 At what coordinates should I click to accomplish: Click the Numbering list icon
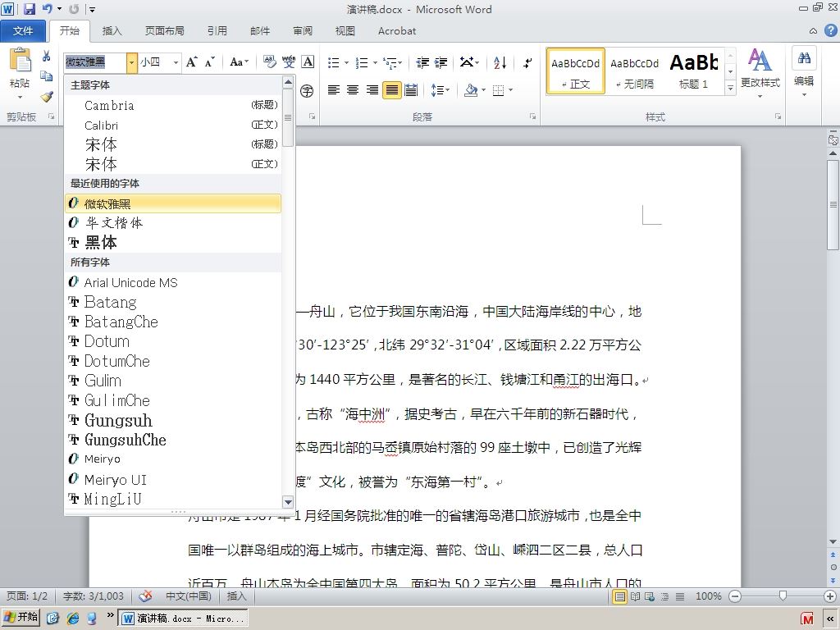(362, 62)
